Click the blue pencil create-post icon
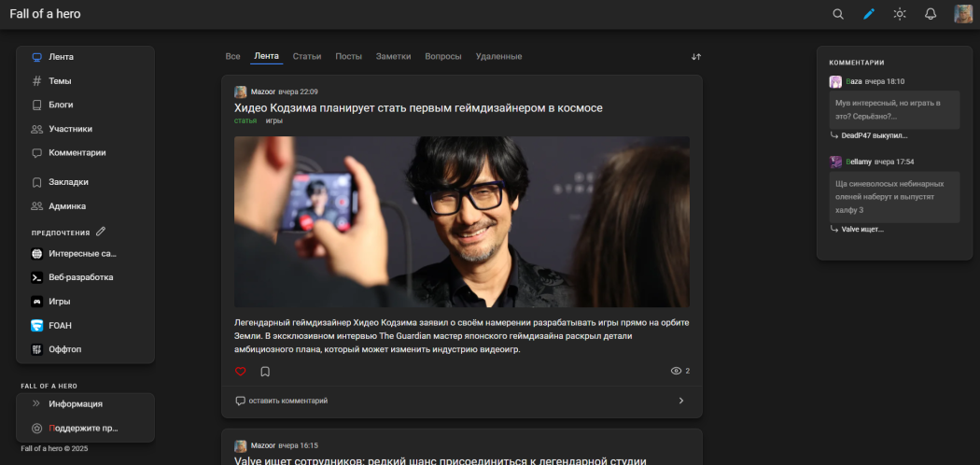 pos(869,14)
